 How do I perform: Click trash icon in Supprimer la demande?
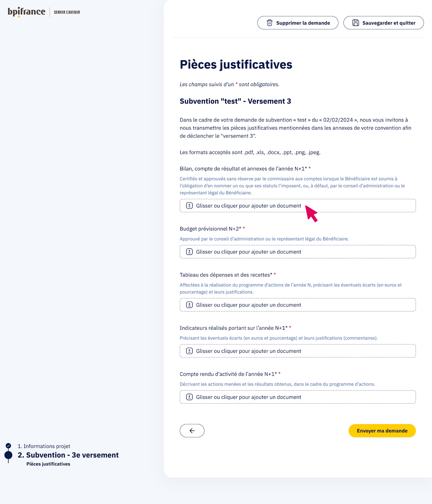(x=270, y=23)
